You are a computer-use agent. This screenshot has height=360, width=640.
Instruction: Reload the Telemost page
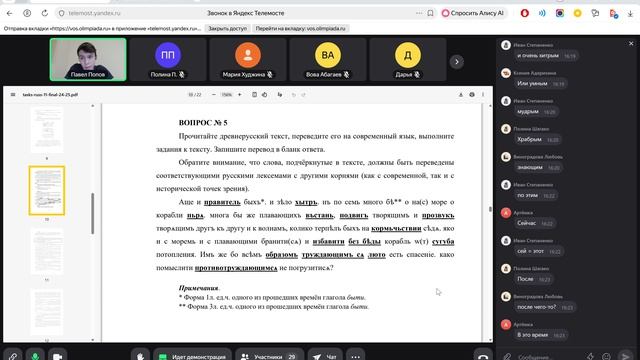click(44, 13)
